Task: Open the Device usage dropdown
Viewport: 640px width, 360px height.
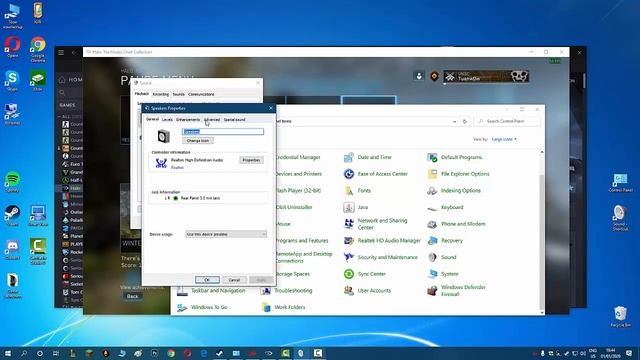Action: [226, 234]
